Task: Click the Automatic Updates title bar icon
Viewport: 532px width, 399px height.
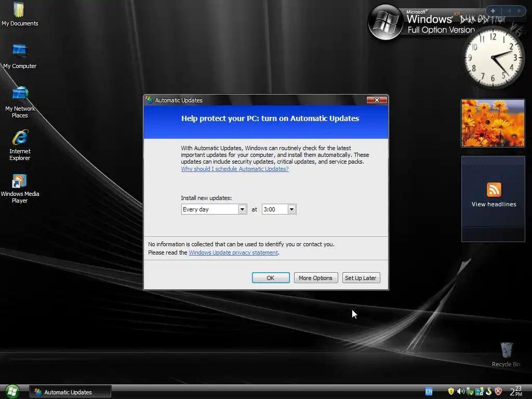Action: [x=149, y=100]
